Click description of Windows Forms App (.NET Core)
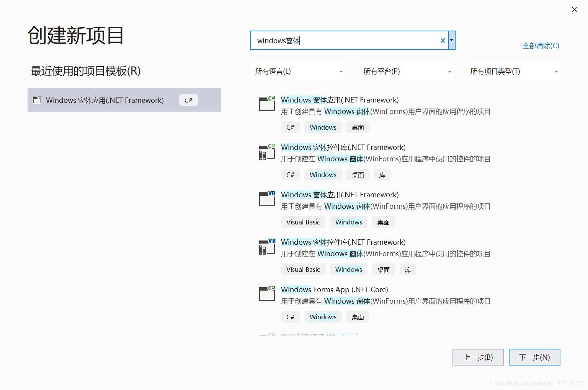 [x=385, y=301]
